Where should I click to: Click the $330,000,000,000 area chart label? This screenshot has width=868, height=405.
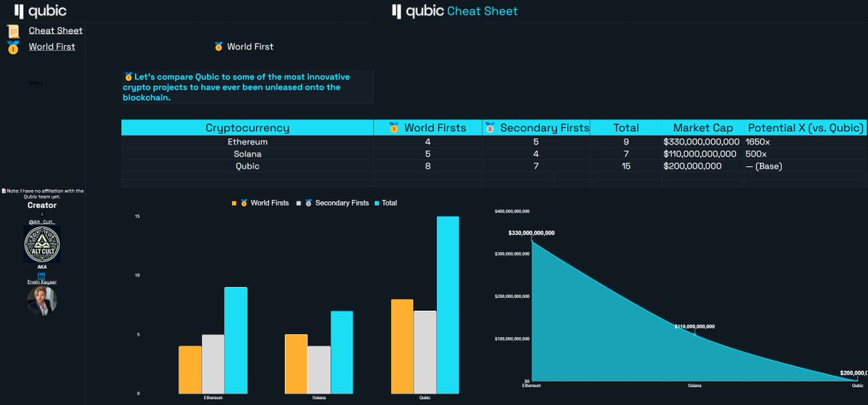532,233
